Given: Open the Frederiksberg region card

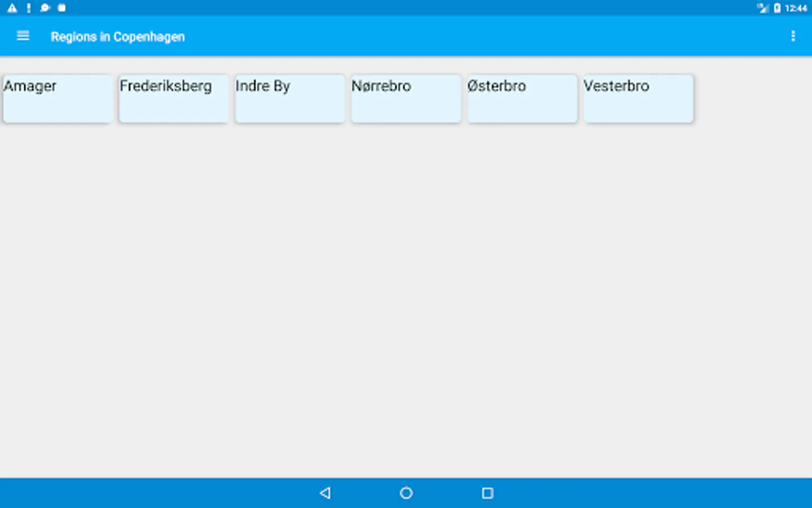Looking at the screenshot, I should pos(174,99).
